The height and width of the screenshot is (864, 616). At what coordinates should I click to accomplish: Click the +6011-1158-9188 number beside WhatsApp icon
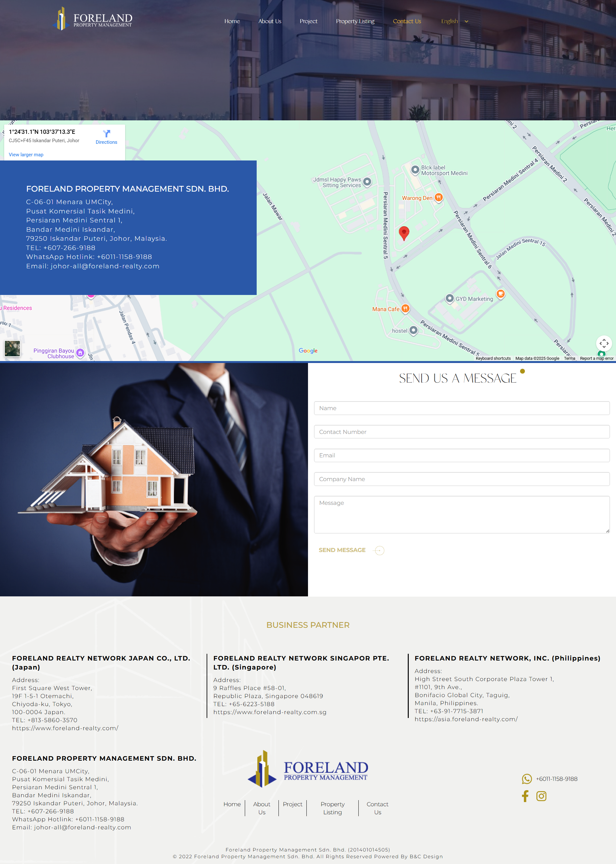tap(556, 779)
